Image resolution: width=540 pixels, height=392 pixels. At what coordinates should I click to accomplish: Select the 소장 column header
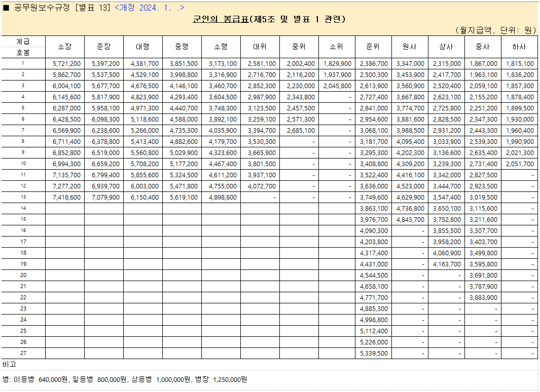pos(65,46)
